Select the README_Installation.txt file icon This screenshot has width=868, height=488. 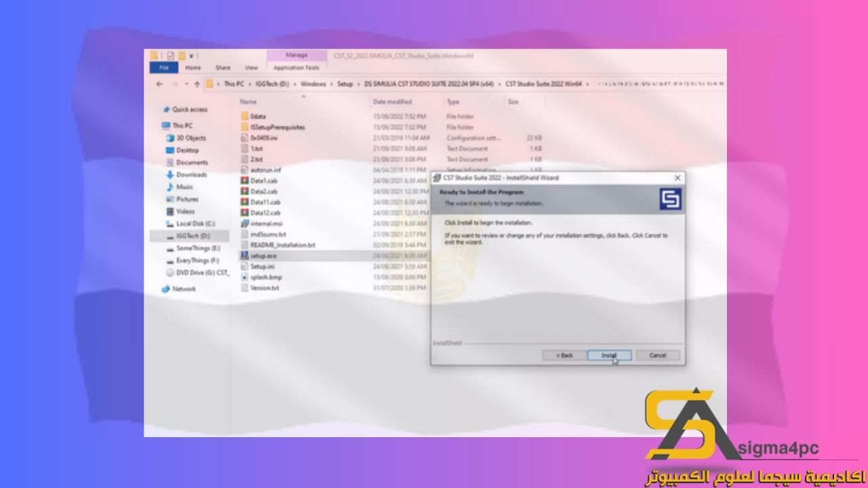245,245
